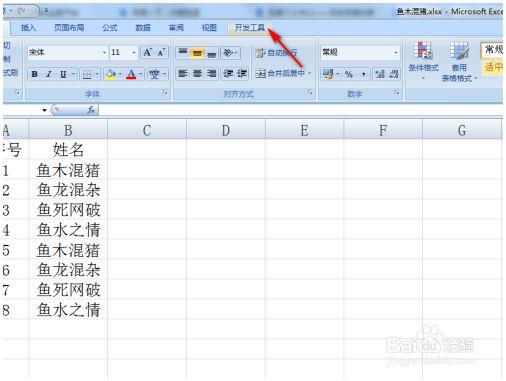Viewport: 506px width, 381px height.
Task: Click the Wrap Text button
Action: point(277,53)
